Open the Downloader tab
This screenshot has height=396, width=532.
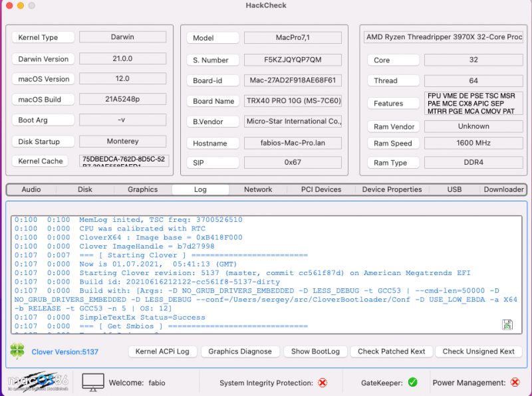click(503, 189)
